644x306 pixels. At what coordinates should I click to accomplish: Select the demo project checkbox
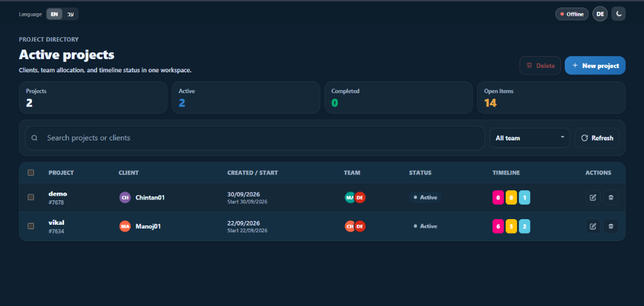tap(31, 198)
